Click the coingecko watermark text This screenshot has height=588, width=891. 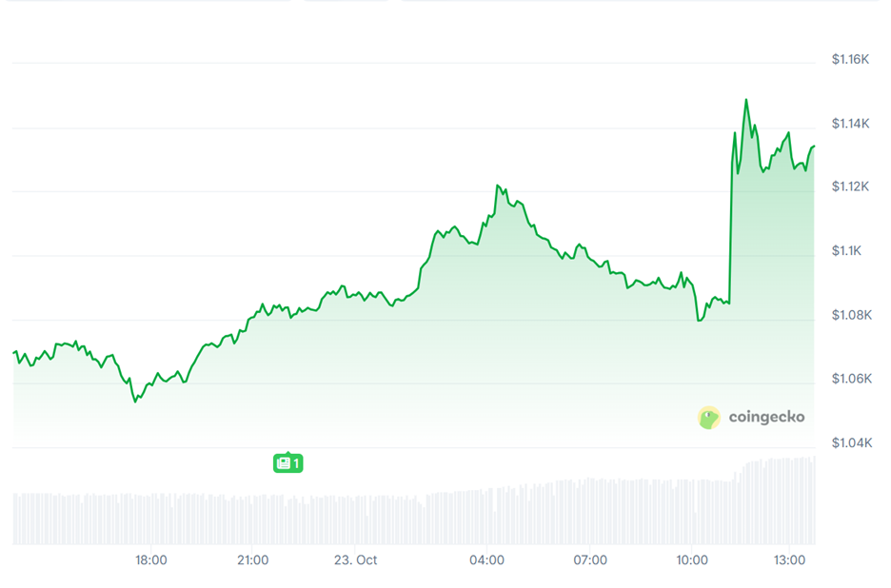766,417
